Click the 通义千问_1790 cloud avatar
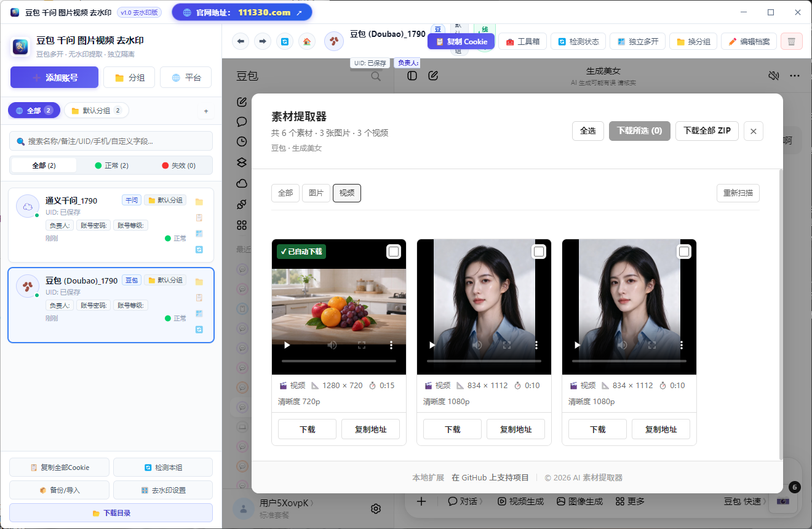This screenshot has height=529, width=812. (x=28, y=206)
